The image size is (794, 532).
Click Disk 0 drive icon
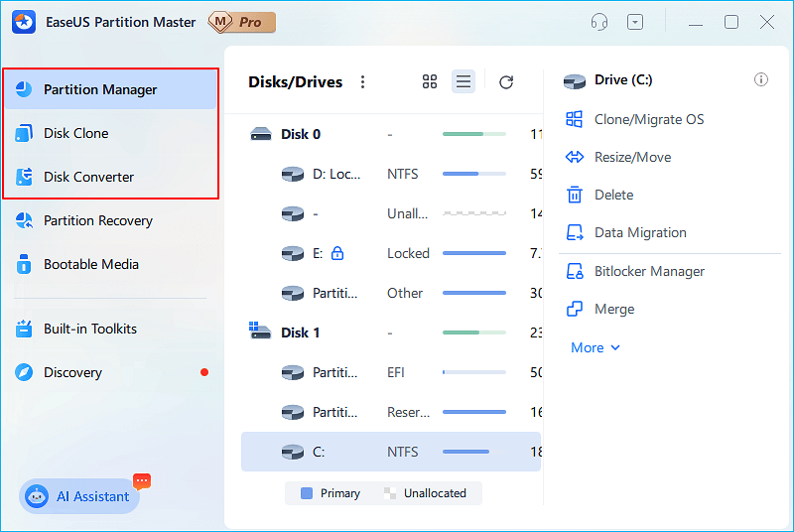pyautogui.click(x=261, y=134)
